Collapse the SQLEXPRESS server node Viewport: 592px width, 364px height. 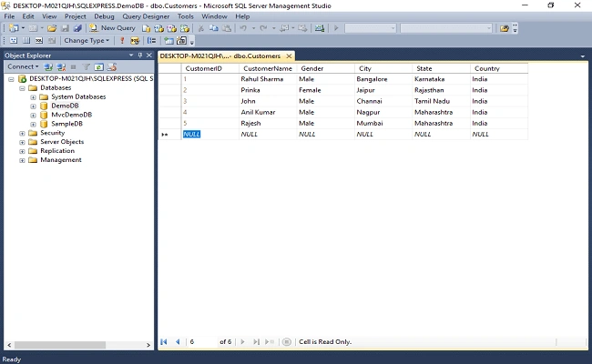click(11, 79)
